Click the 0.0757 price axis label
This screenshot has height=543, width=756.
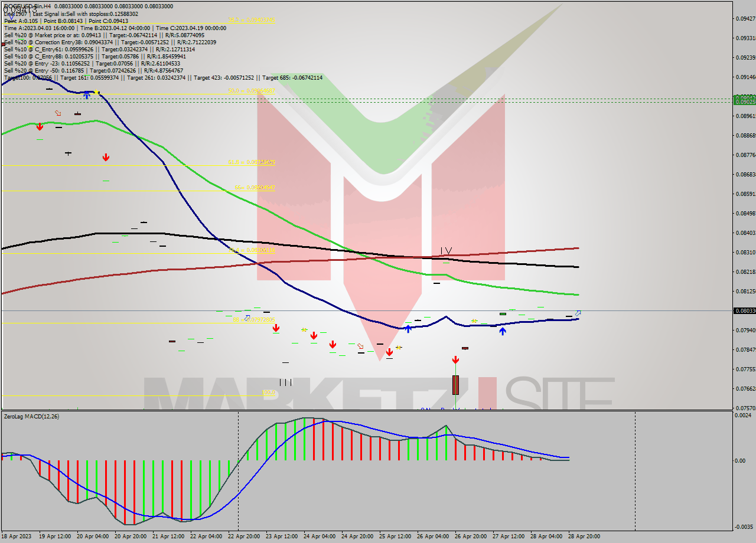point(745,408)
